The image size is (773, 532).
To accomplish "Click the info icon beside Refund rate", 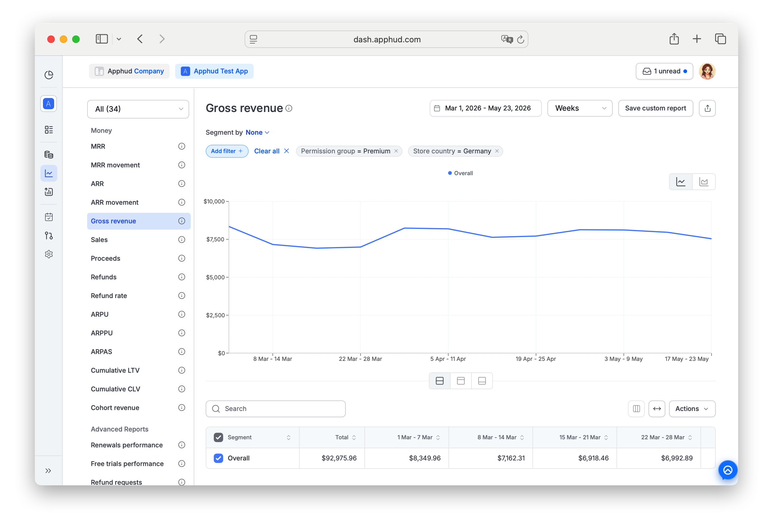I will (181, 296).
